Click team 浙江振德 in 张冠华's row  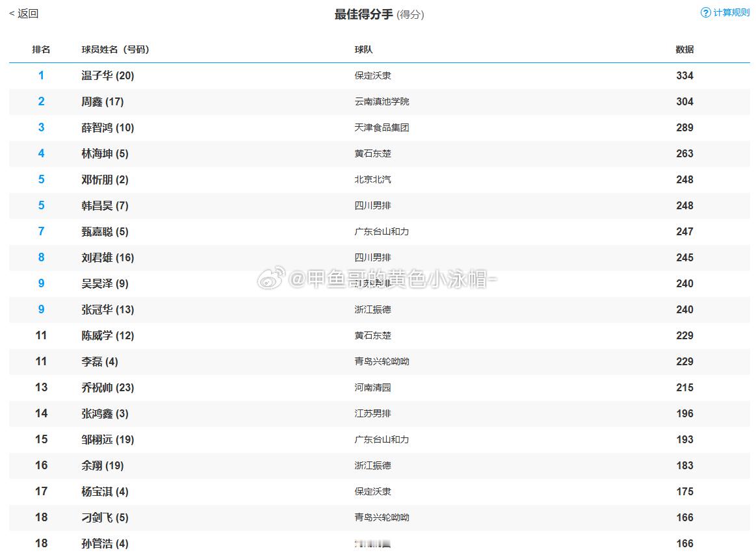(x=372, y=310)
